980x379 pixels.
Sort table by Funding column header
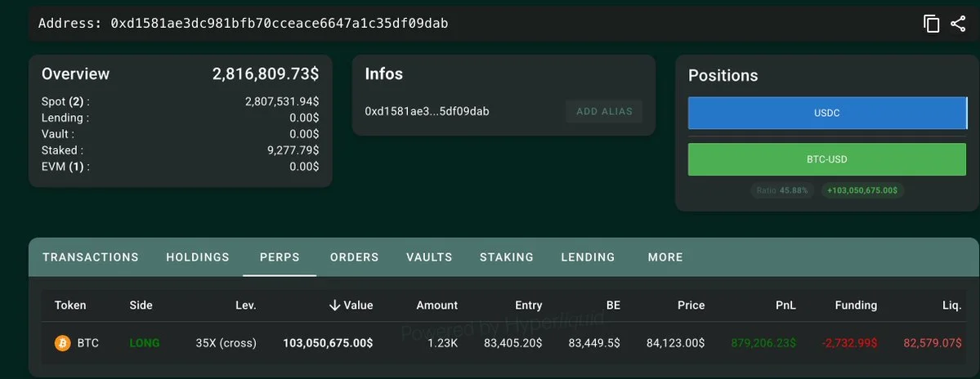(x=856, y=305)
